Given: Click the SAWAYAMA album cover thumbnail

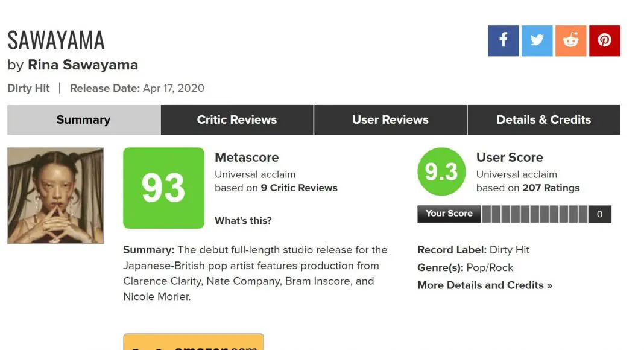Looking at the screenshot, I should [x=55, y=196].
